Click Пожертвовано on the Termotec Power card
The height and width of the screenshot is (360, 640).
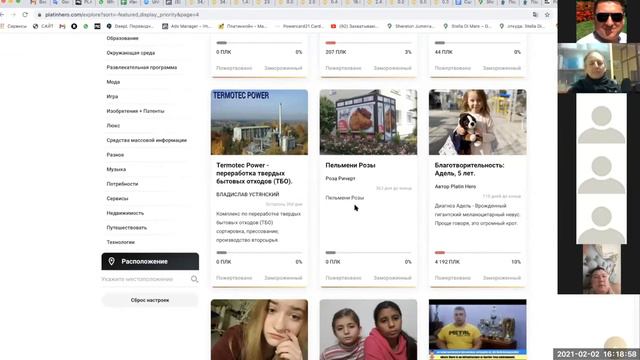pyautogui.click(x=234, y=278)
